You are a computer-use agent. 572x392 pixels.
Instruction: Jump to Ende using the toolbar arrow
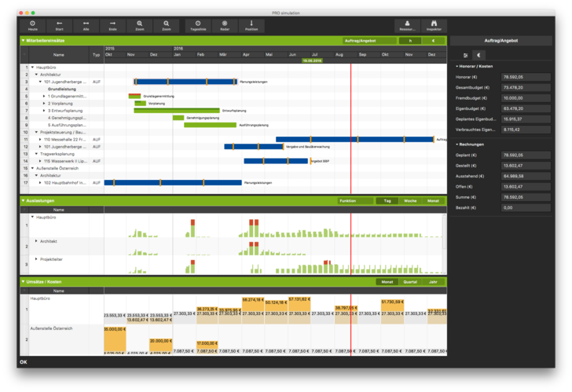[x=112, y=26]
